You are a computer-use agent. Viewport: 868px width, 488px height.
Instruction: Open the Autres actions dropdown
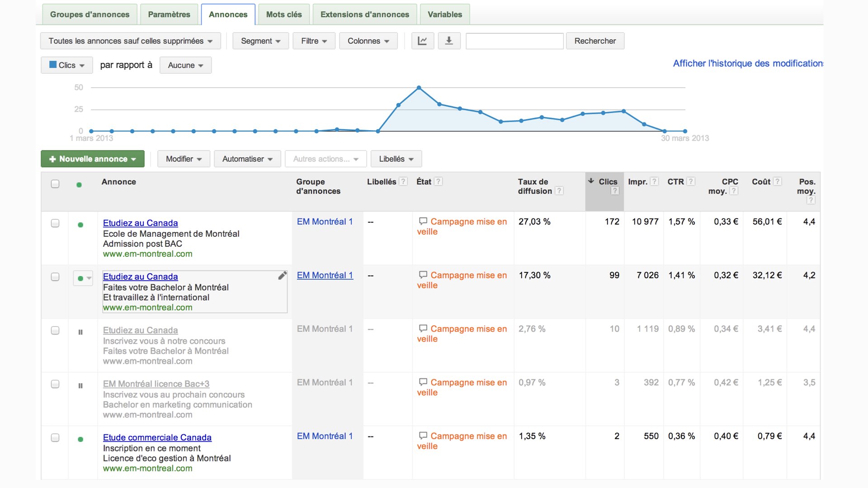(x=325, y=159)
